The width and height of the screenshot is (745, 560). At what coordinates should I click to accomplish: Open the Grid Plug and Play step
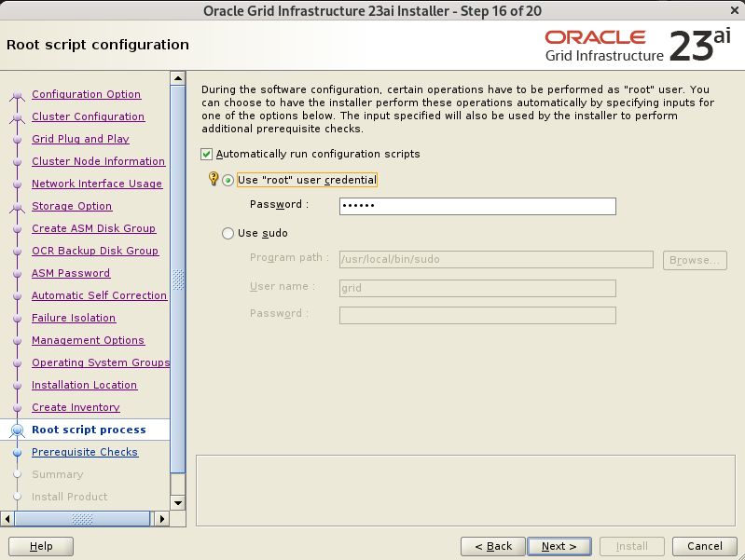80,139
